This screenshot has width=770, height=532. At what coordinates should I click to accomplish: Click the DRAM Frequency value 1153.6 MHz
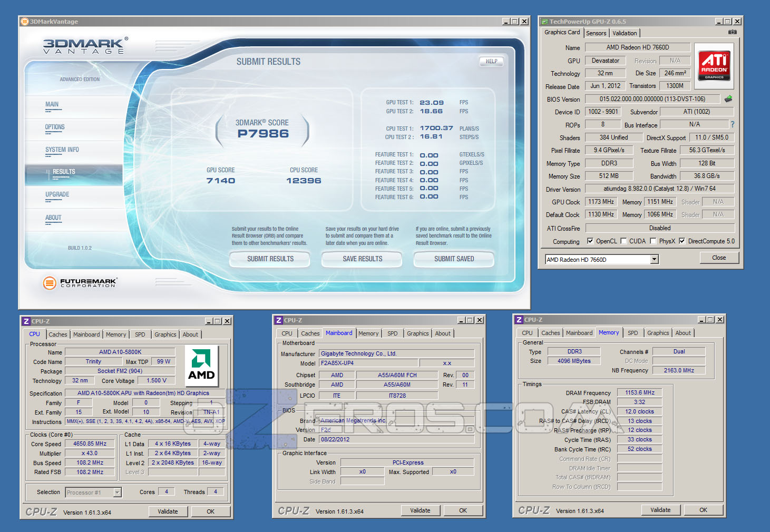[640, 392]
